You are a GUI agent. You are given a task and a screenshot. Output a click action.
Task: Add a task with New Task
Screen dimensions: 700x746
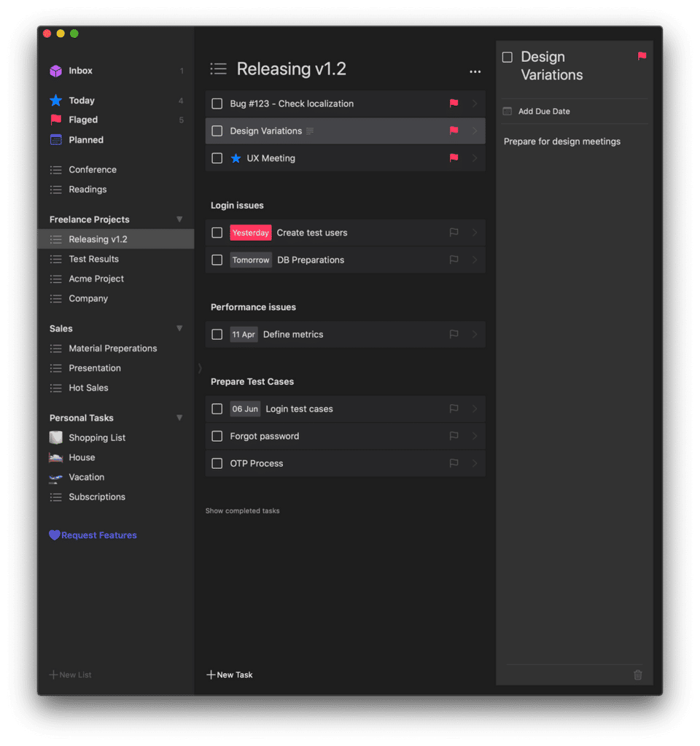pyautogui.click(x=230, y=675)
